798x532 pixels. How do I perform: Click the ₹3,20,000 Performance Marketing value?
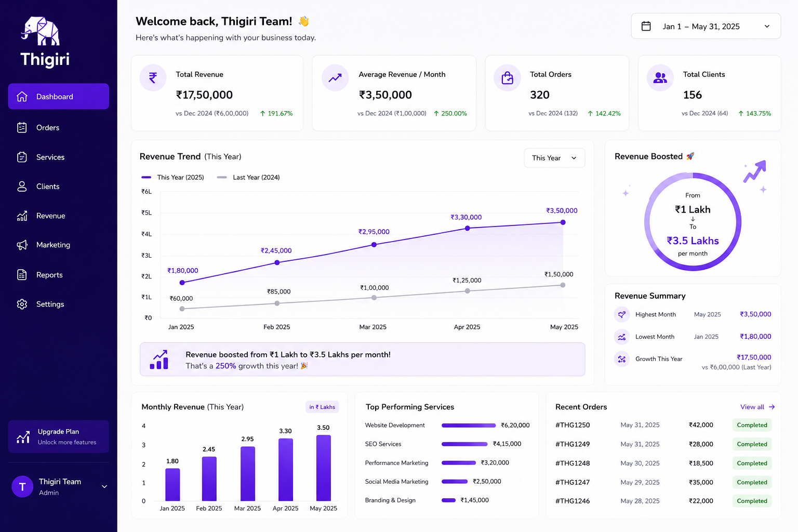[x=495, y=462]
